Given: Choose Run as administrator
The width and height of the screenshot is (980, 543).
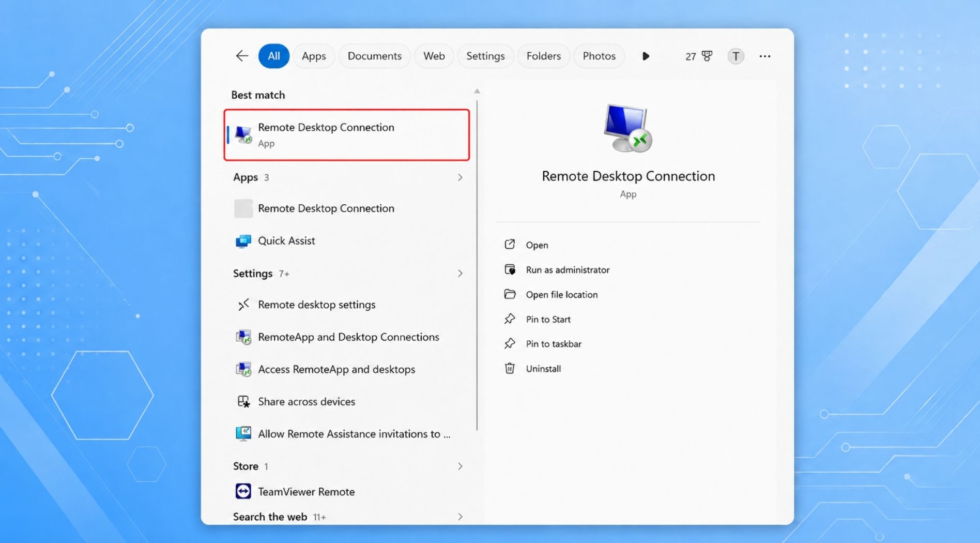Looking at the screenshot, I should 568,270.
